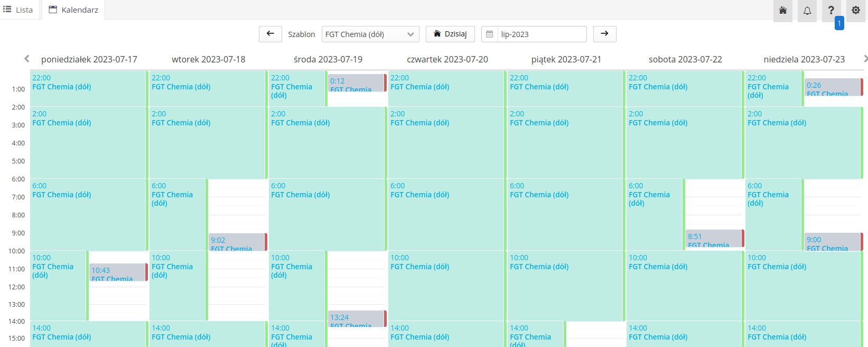
Task: Click the notification badge showing 1
Action: click(839, 23)
